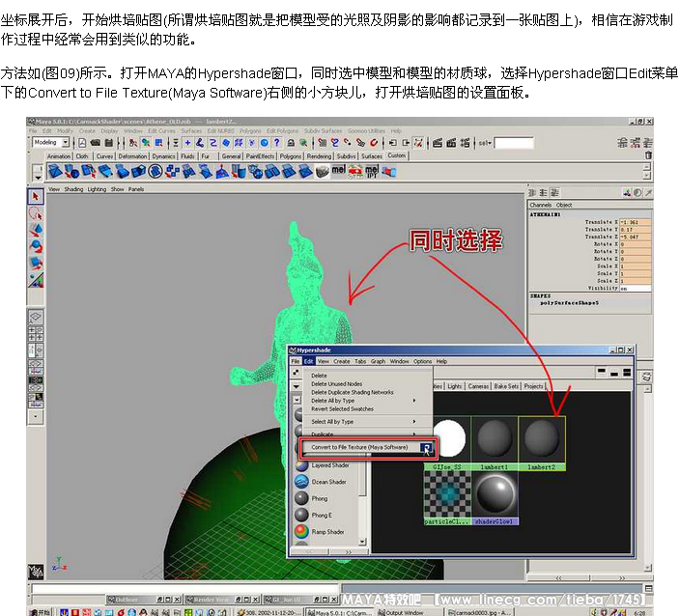Switch to the Polygons shelf tab
This screenshot has width=679, height=616.
point(290,156)
